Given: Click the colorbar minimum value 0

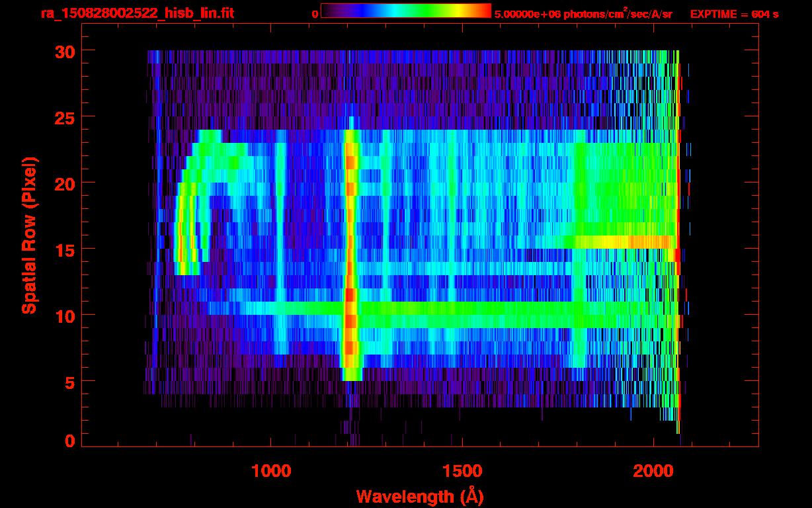Looking at the screenshot, I should [x=315, y=14].
